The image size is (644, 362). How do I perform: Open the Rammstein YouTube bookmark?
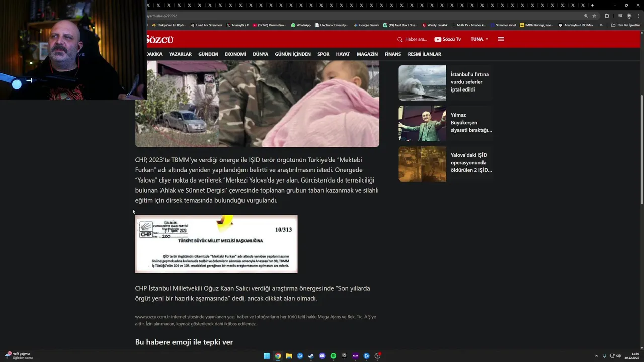pos(269,25)
